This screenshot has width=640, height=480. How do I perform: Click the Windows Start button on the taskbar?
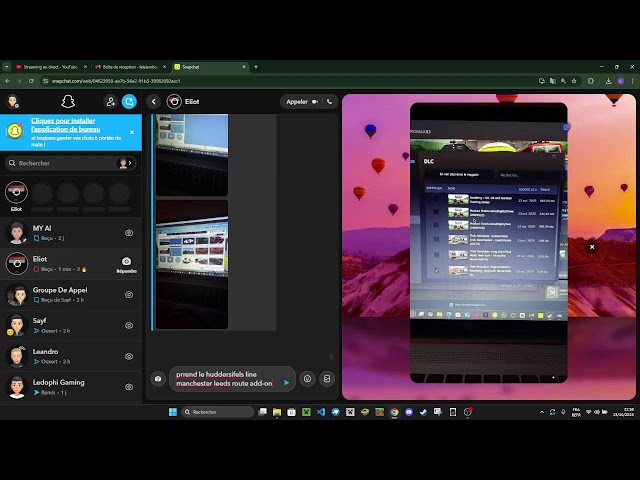(172, 412)
